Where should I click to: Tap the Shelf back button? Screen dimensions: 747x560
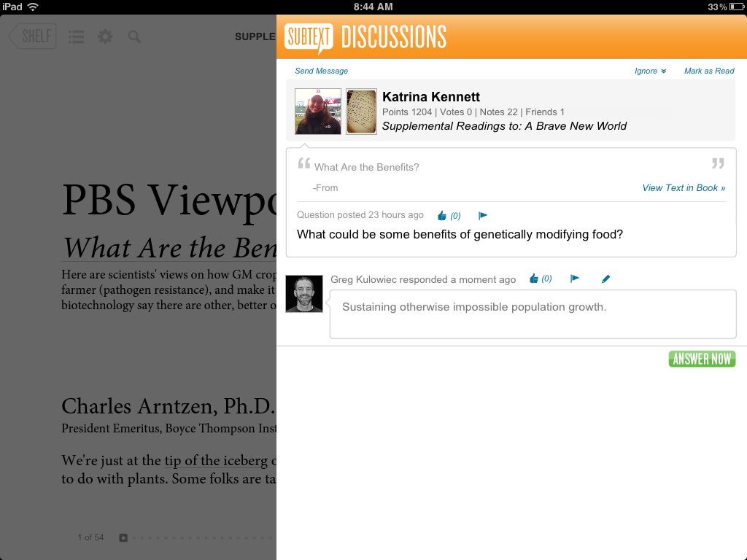[x=32, y=36]
